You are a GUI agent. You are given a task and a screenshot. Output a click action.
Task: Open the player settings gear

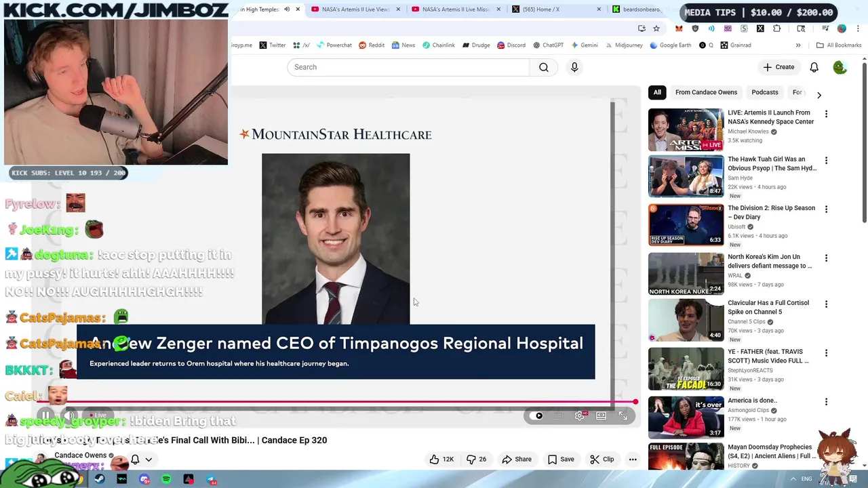point(580,415)
